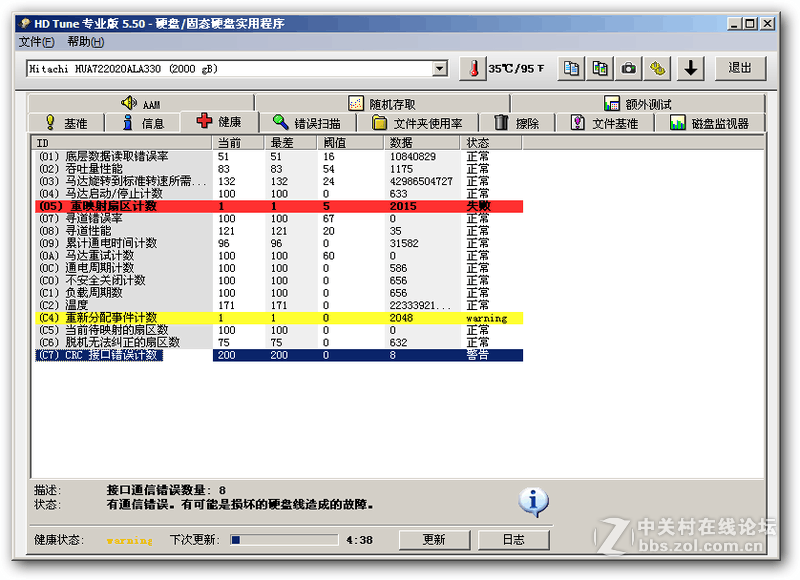This screenshot has height=580, width=800.
Task: Select the (C5) 当前待映射的扇区数 row
Action: click(x=279, y=330)
